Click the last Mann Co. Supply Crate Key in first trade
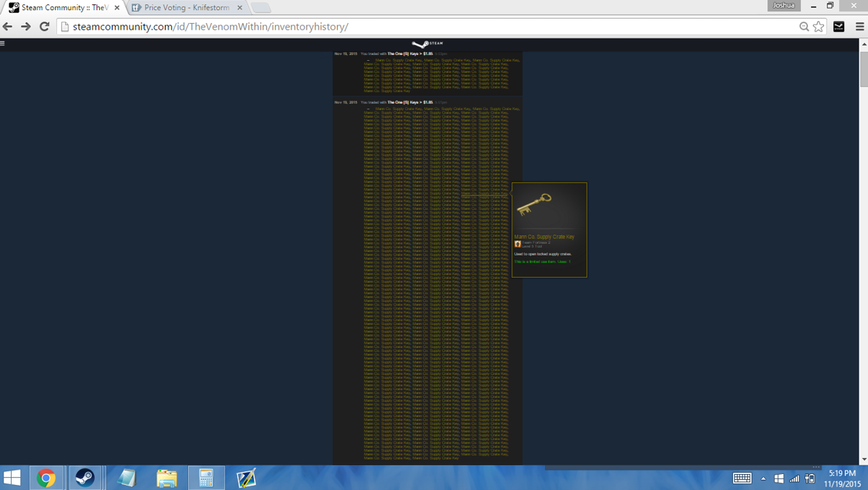The image size is (868, 490). click(x=387, y=91)
